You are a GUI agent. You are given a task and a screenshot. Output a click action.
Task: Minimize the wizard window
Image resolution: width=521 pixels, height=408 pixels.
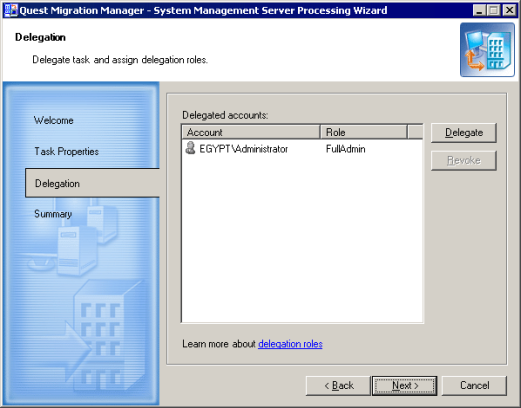click(x=479, y=10)
